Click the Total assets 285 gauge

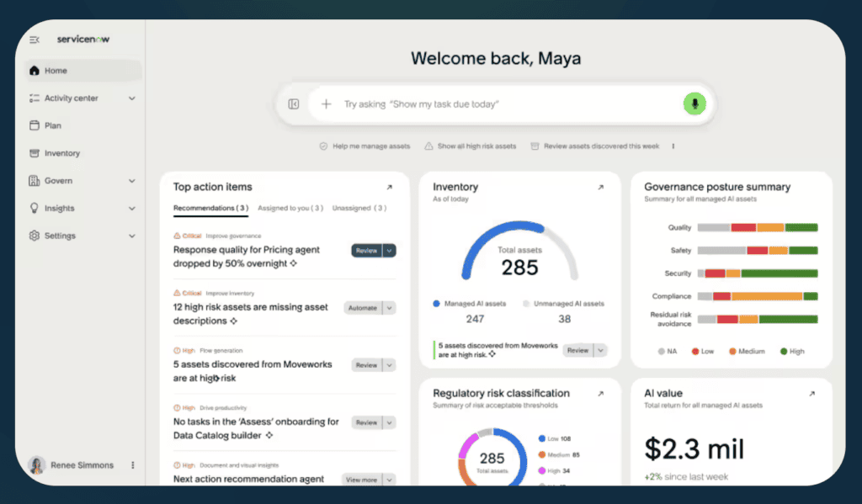point(519,252)
